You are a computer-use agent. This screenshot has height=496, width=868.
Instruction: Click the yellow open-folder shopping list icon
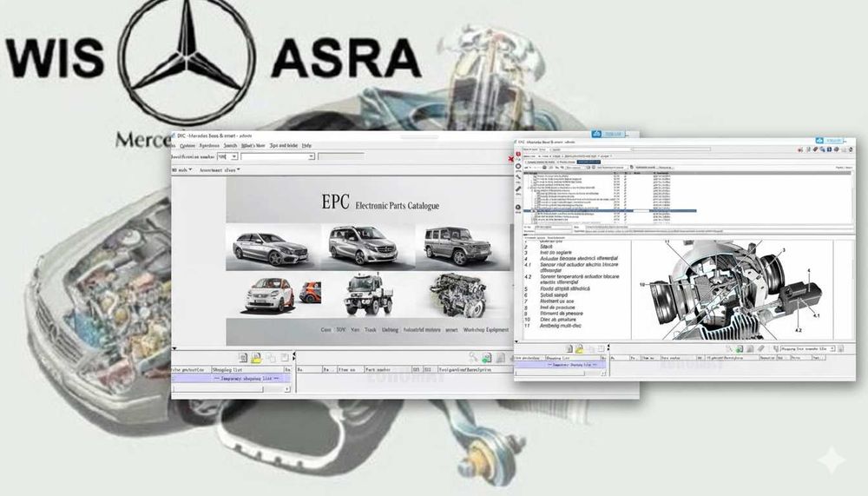[256, 358]
